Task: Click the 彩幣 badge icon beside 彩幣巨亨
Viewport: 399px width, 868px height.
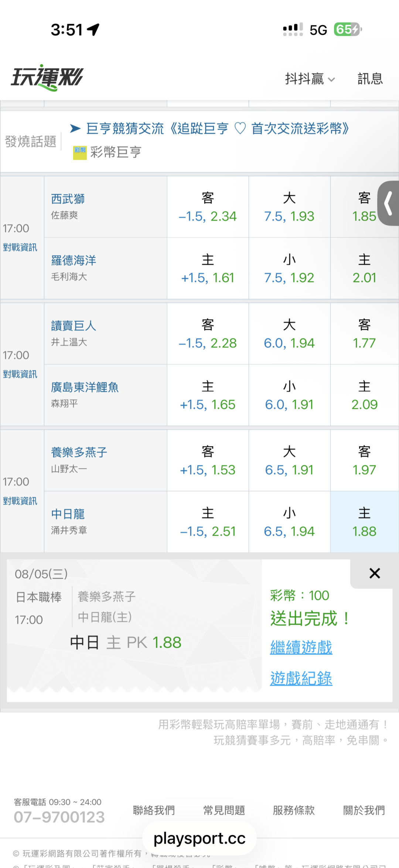Action: tap(80, 152)
